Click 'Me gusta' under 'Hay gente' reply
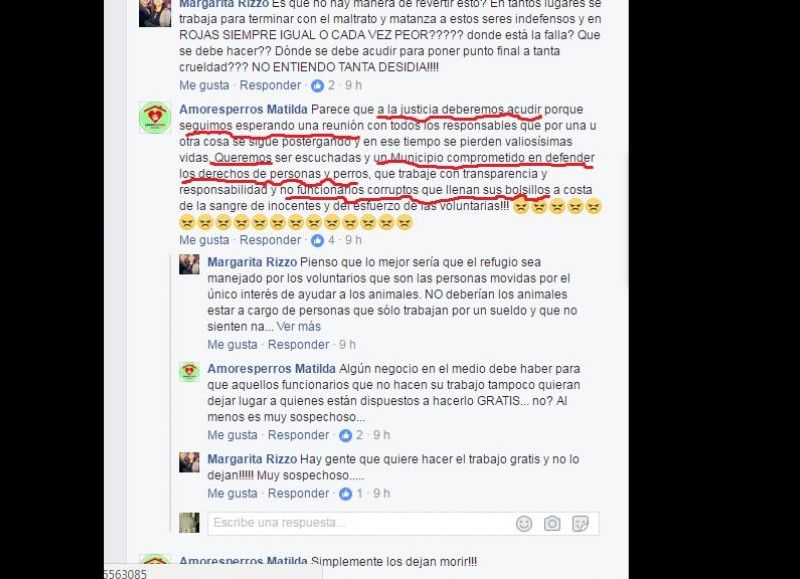Image resolution: width=800 pixels, height=579 pixels. (x=232, y=494)
